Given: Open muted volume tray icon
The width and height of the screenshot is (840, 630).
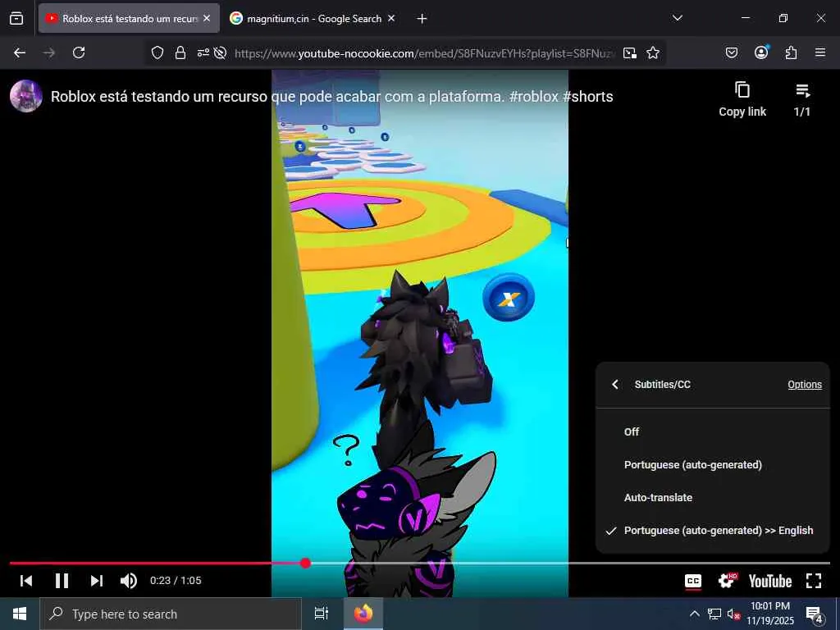Looking at the screenshot, I should click(733, 614).
